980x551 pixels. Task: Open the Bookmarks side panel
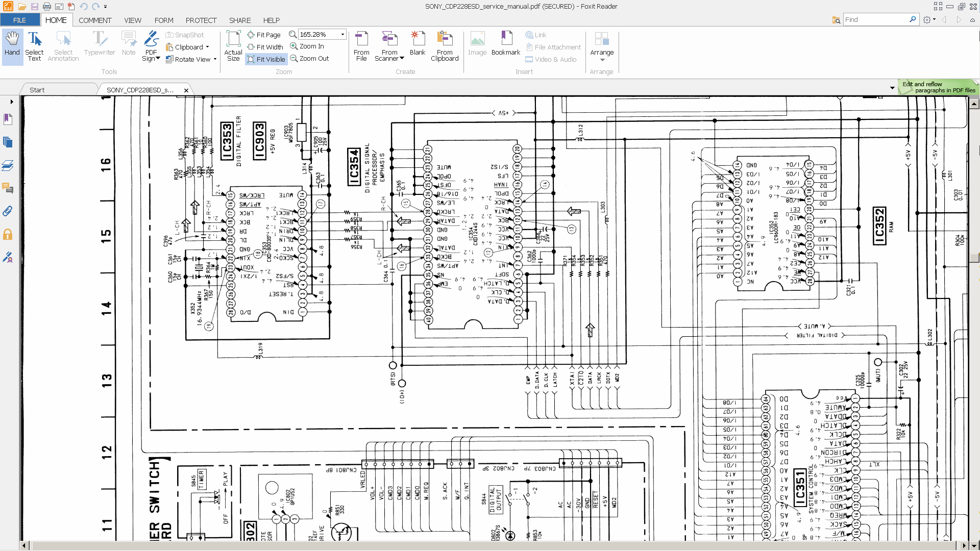click(8, 119)
